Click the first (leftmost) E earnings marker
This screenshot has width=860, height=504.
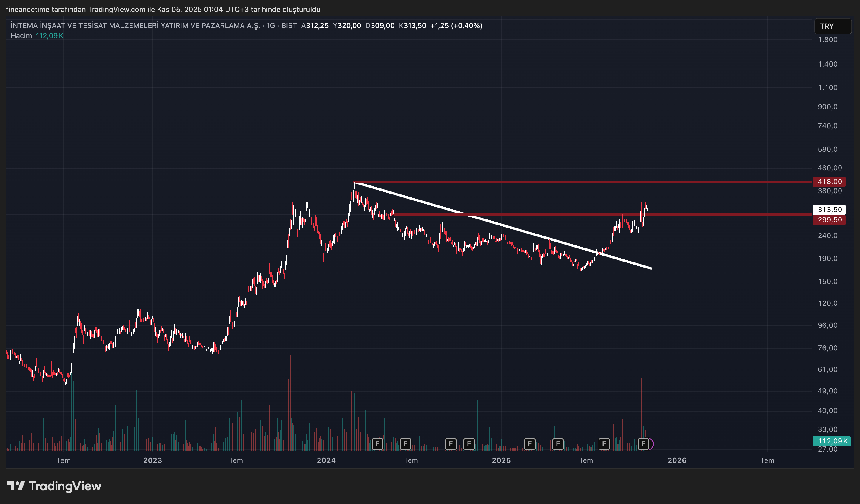tap(377, 444)
